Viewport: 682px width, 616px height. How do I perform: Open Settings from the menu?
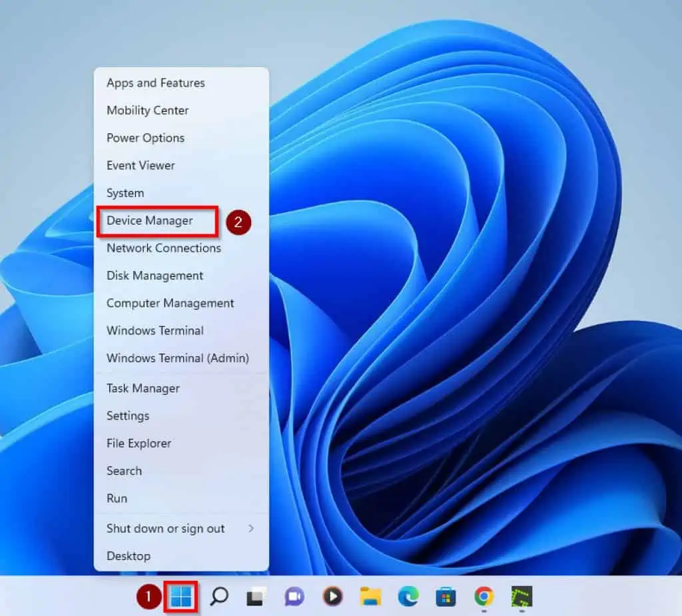pos(127,416)
